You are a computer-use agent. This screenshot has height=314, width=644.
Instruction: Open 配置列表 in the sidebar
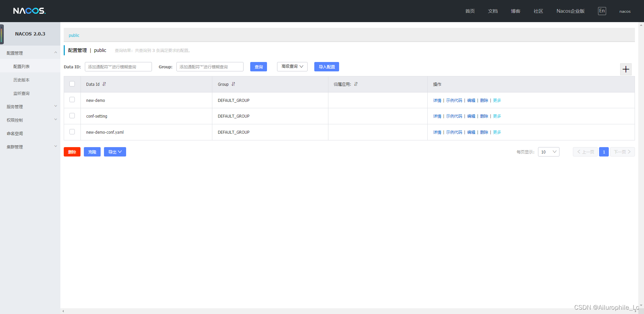21,66
